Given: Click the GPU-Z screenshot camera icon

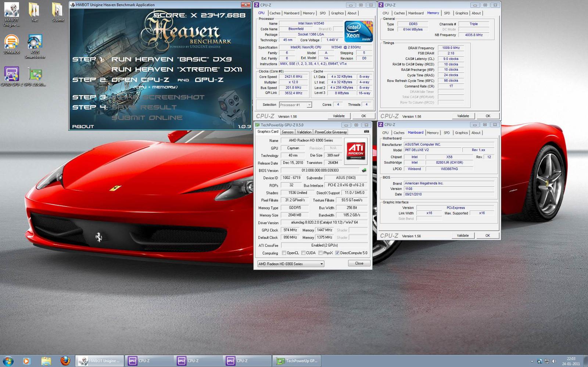Looking at the screenshot, I should (x=366, y=132).
